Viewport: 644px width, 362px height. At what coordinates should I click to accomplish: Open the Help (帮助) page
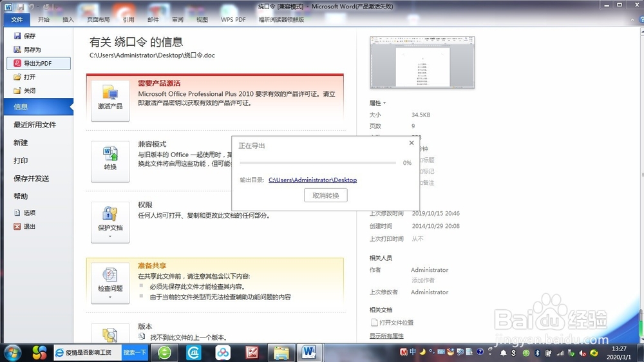tap(21, 196)
